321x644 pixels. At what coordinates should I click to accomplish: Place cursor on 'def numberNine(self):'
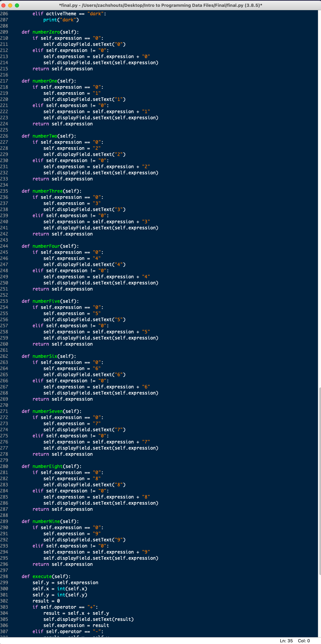click(x=50, y=521)
